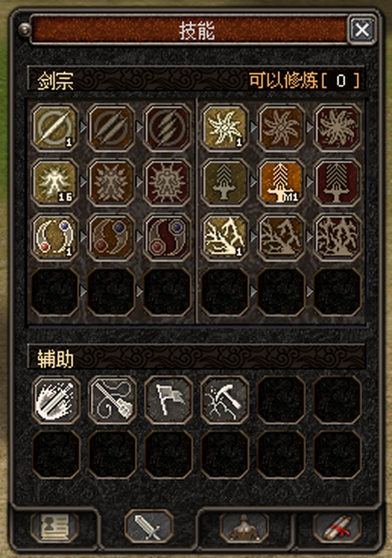The height and width of the screenshot is (558, 392).
Task: Click the flag auxiliary skill icon
Action: pos(168,400)
